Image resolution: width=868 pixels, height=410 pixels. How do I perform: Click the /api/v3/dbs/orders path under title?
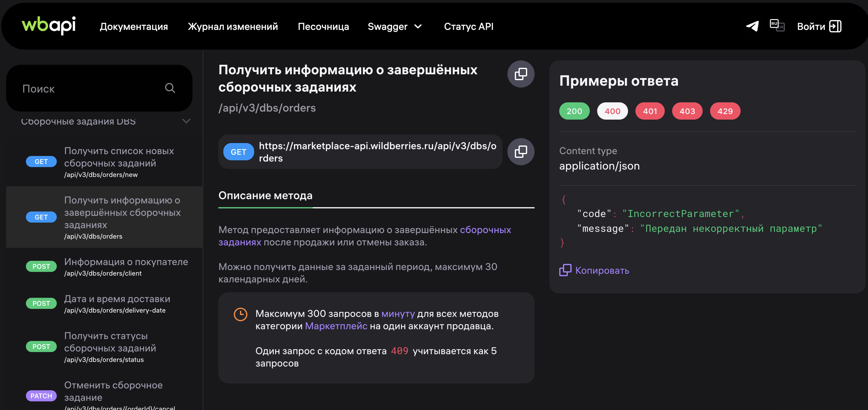267,108
